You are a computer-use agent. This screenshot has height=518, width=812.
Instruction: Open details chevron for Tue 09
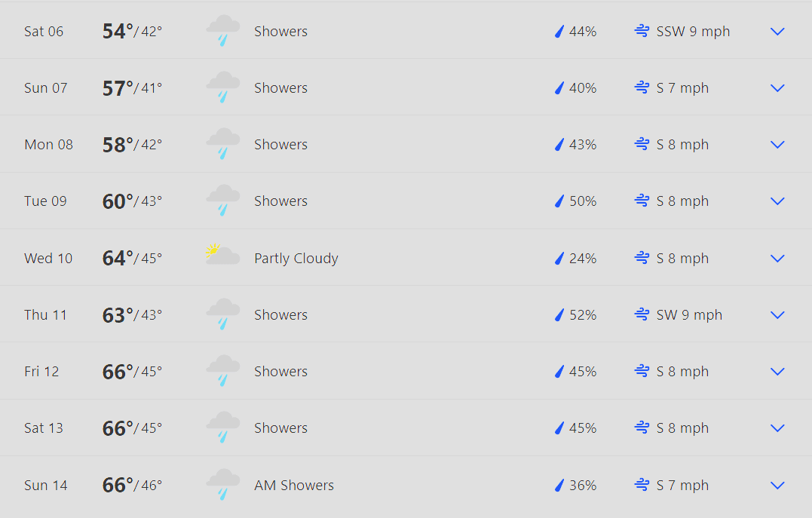[777, 201]
